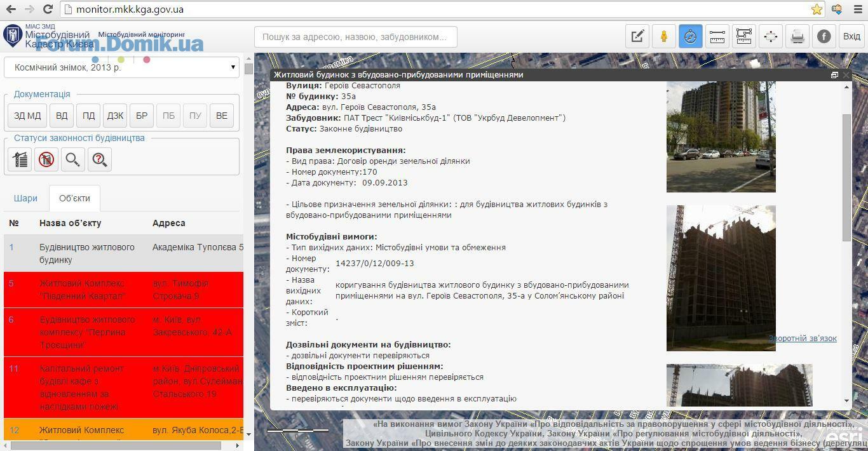Click the Адреса column header
This screenshot has width=868, height=451.
click(169, 223)
